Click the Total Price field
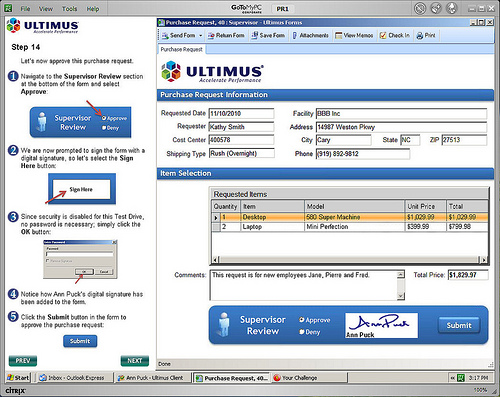The image size is (500, 397). pyautogui.click(x=468, y=275)
